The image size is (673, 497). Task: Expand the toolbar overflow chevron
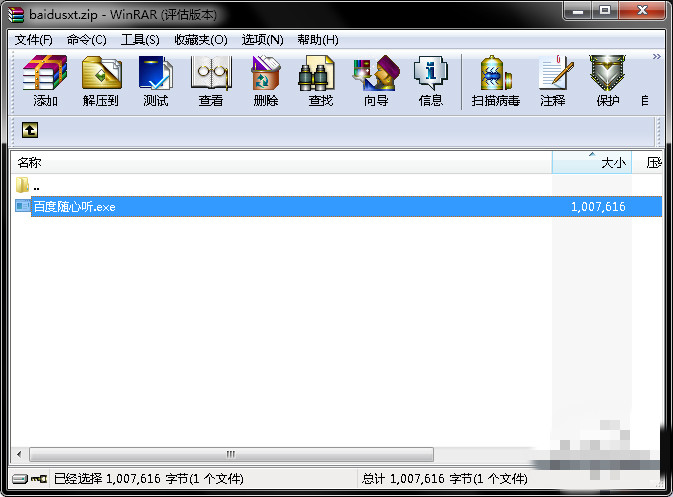click(657, 57)
